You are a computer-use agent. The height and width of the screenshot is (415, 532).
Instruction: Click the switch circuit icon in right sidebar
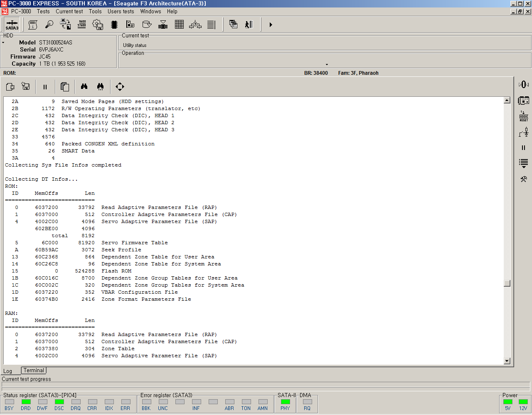[524, 132]
